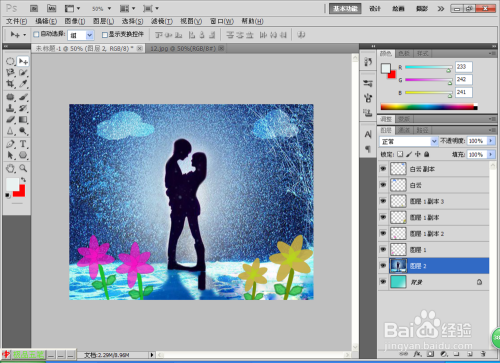The width and height of the screenshot is (500, 363).
Task: Launch Bridge from the application bar
Action: pyautogui.click(x=34, y=8)
